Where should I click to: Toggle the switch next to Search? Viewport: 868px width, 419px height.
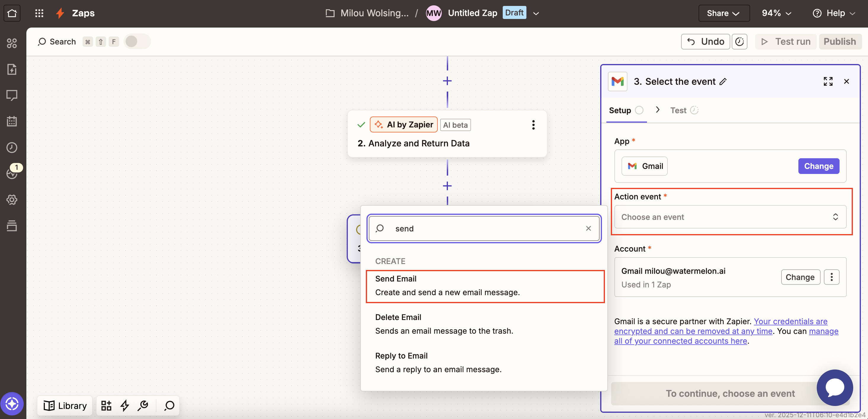(137, 41)
